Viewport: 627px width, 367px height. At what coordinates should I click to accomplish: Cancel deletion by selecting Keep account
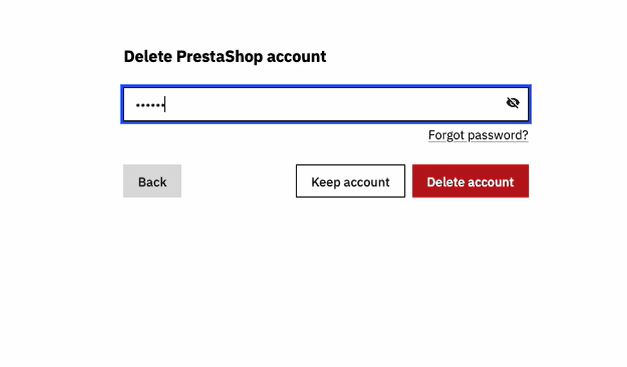coord(350,181)
